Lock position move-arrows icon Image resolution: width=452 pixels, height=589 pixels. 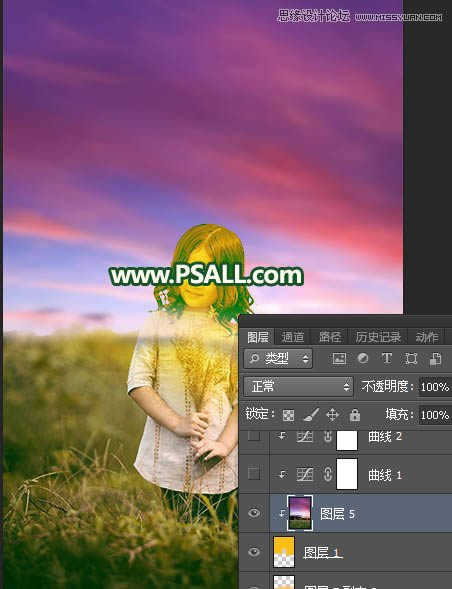(333, 415)
